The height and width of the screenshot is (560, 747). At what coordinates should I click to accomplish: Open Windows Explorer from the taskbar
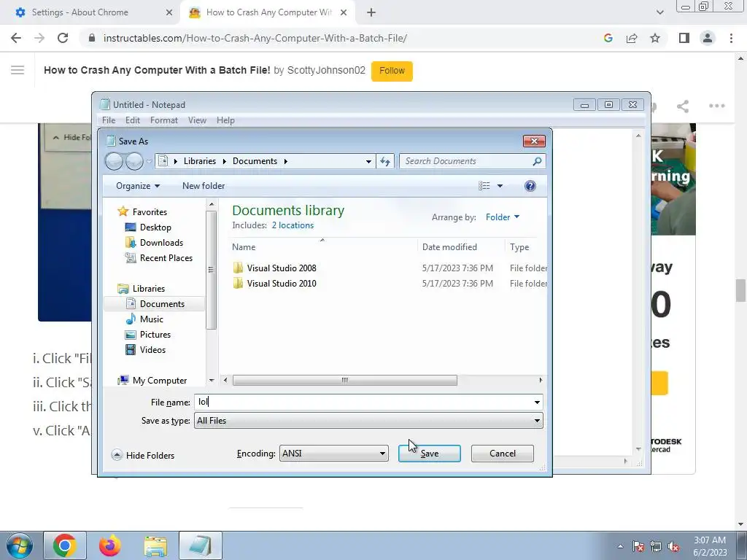coord(155,545)
